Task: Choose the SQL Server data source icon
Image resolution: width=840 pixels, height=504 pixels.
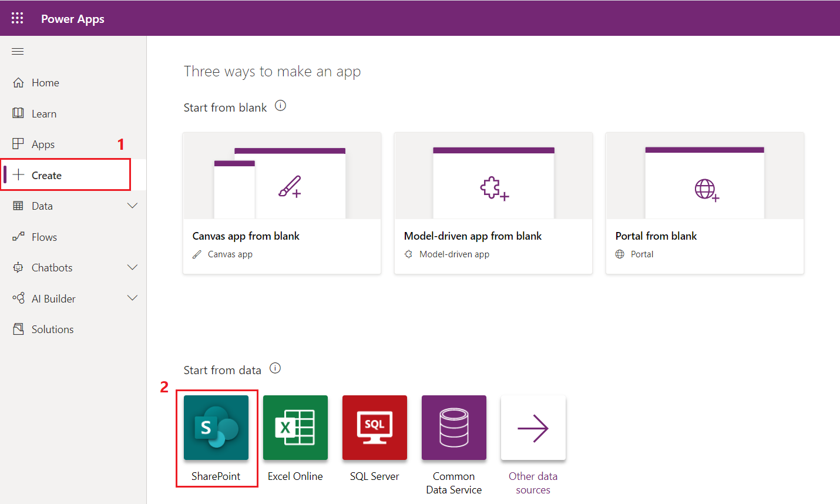Action: point(374,428)
